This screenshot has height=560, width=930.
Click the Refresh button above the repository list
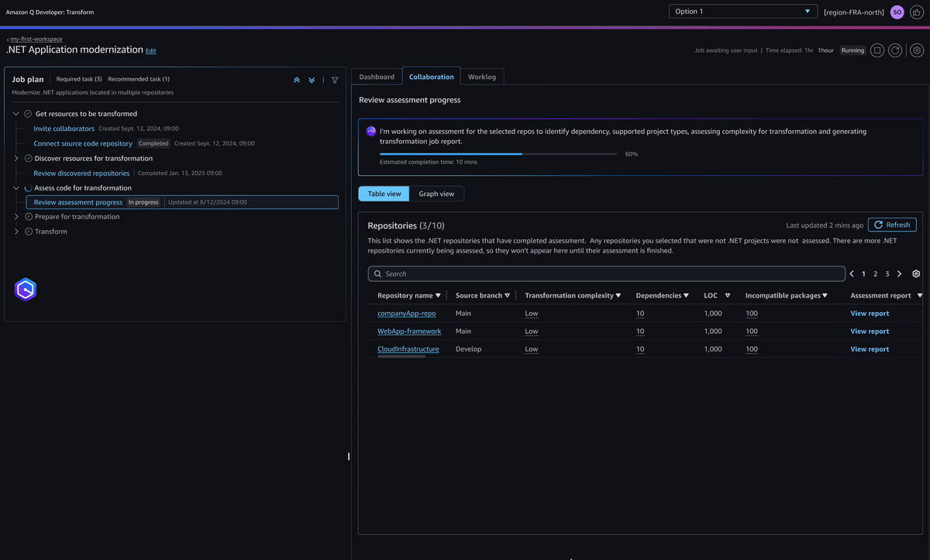(891, 224)
